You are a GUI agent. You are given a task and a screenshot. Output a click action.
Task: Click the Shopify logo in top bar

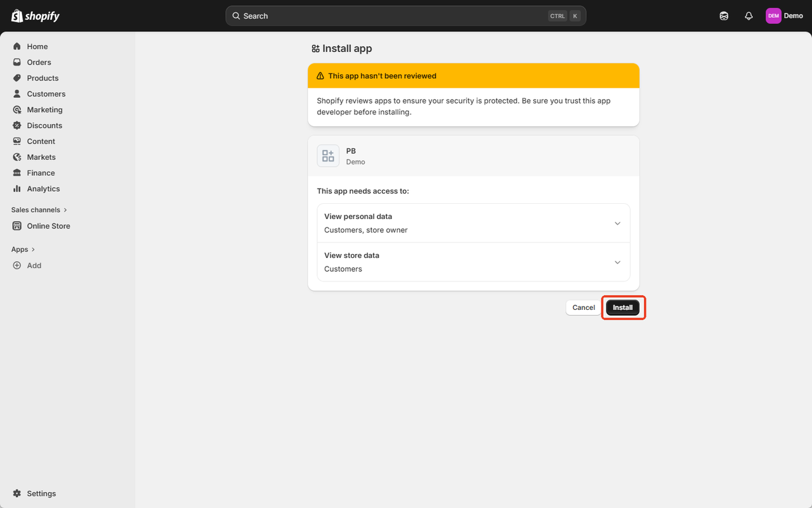click(x=36, y=16)
